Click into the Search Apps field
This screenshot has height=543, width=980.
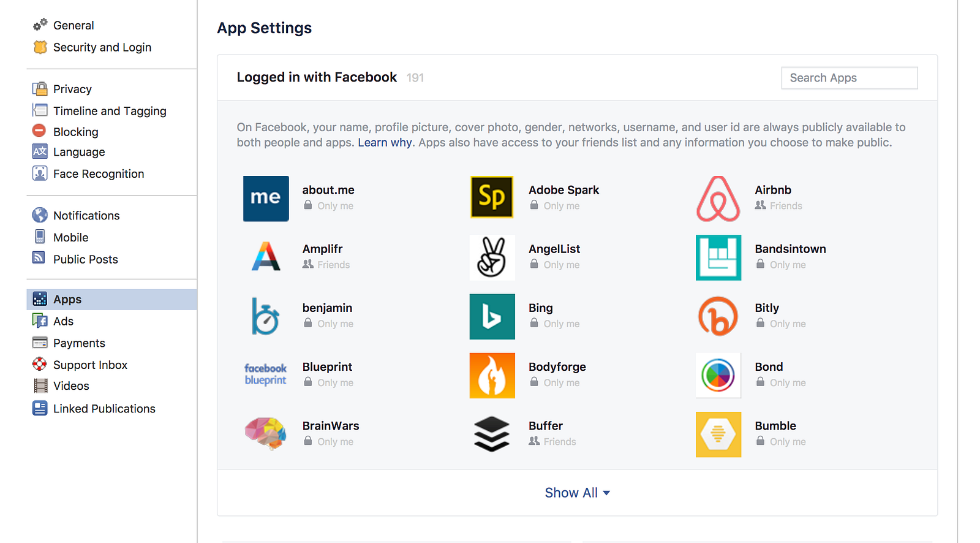[849, 78]
